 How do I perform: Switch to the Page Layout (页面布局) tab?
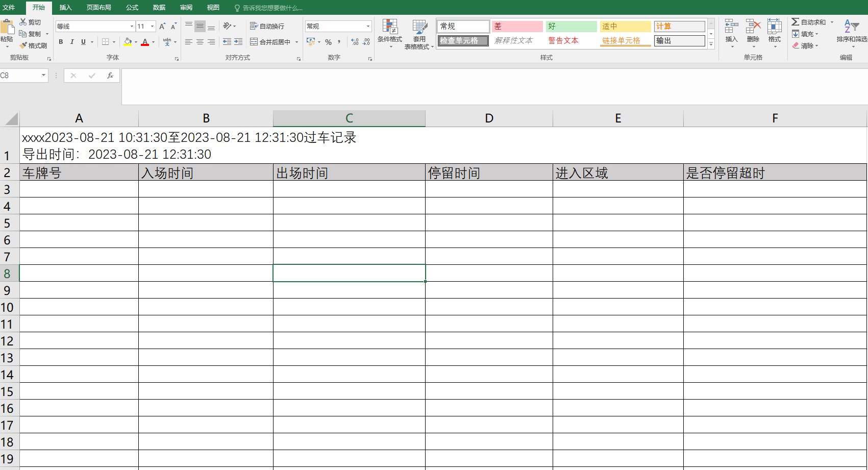click(x=98, y=8)
